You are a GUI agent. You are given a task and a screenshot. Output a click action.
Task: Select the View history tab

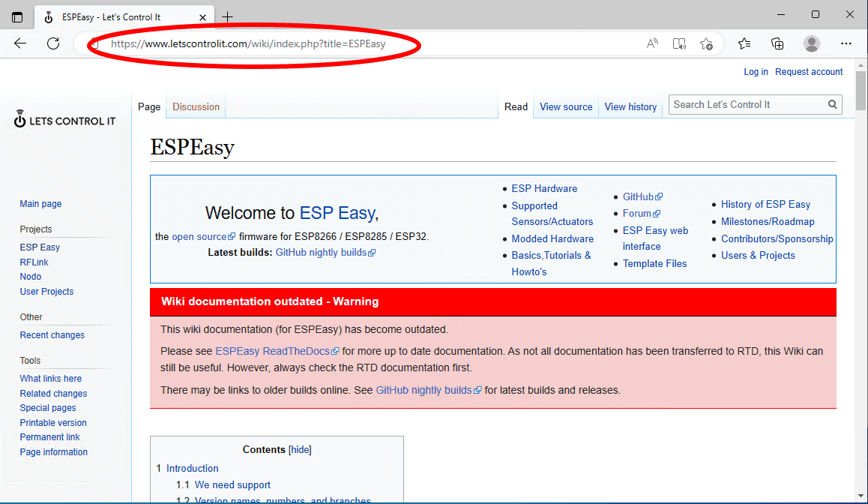(630, 106)
